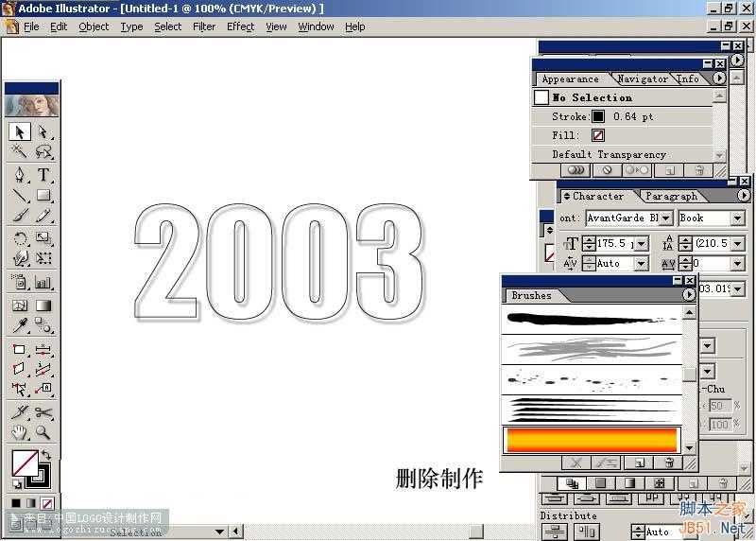Open the Window menu

click(x=316, y=26)
